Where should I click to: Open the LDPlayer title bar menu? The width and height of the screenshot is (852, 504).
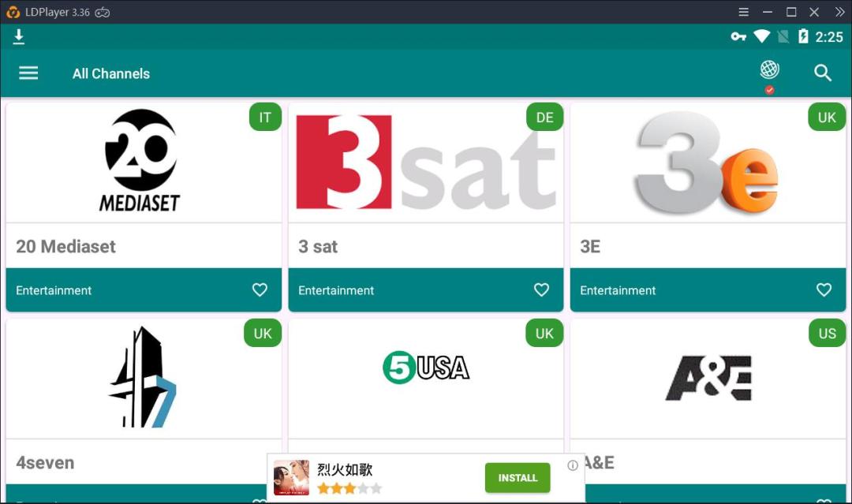coord(743,12)
